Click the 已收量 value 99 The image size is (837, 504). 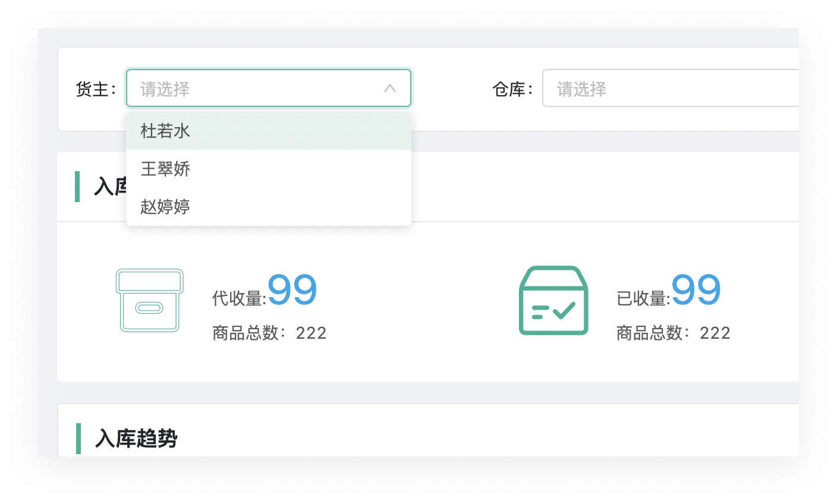click(x=696, y=290)
